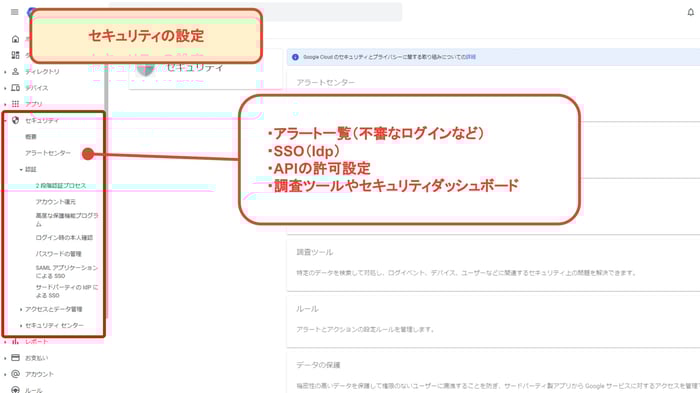700x393 pixels.
Task: Collapse the セキュリティ section arrow
Action: click(5, 121)
